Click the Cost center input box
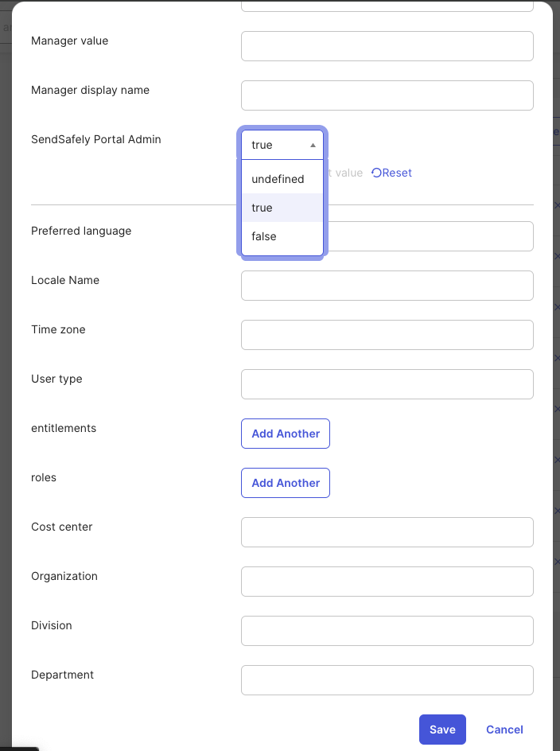The width and height of the screenshot is (560, 751). pyautogui.click(x=387, y=532)
